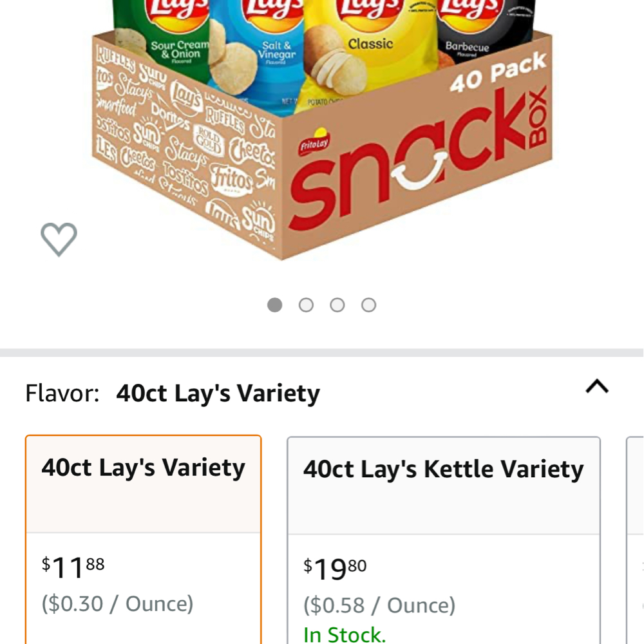Image resolution: width=644 pixels, height=644 pixels.
Task: Tap the Snack Box product photo
Action: [322, 129]
